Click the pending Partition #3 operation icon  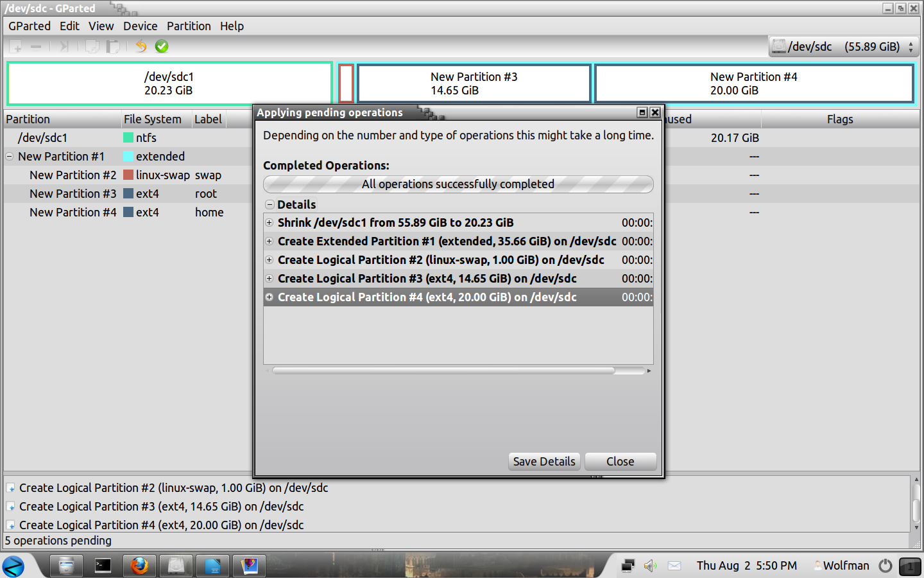(x=11, y=507)
